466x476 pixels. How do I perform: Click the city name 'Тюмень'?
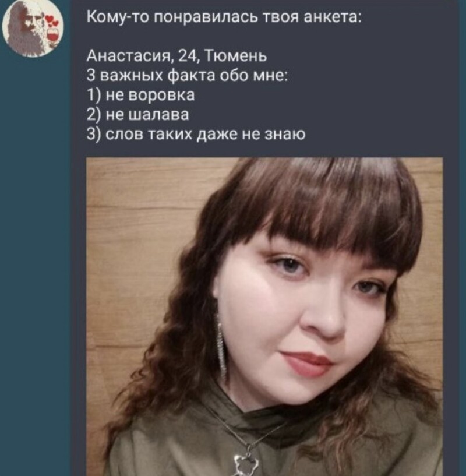click(x=236, y=56)
